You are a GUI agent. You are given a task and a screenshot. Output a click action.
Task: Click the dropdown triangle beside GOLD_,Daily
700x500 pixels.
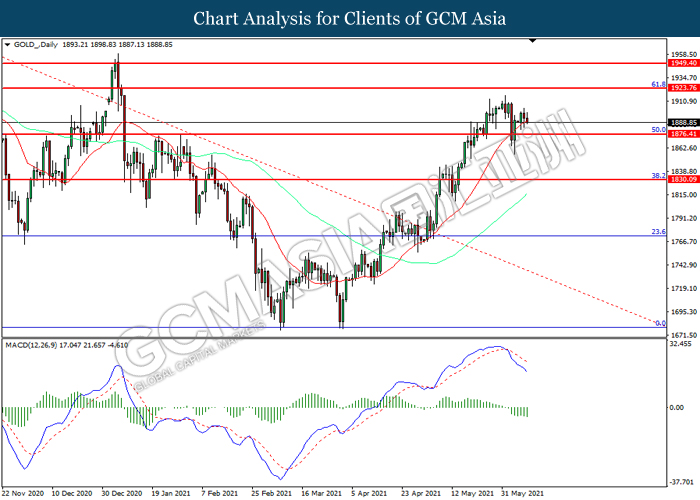(7, 45)
